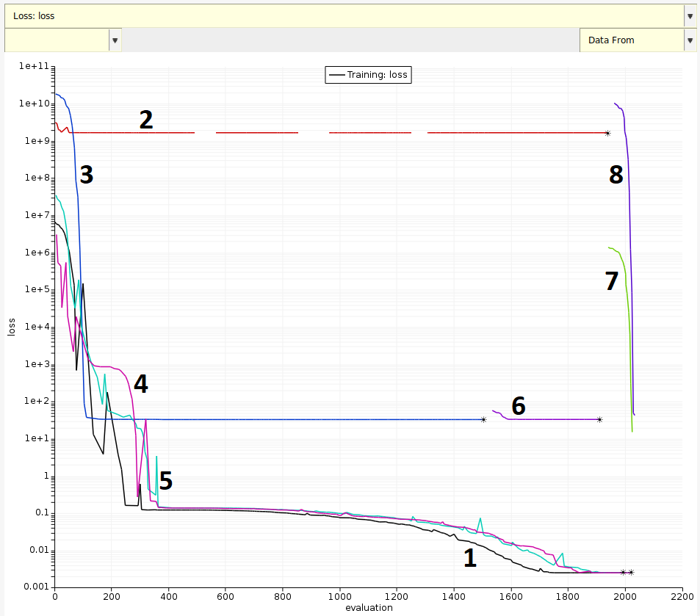Image resolution: width=700 pixels, height=616 pixels.
Task: Click the "2200" x-axis tick label
Action: (x=682, y=597)
